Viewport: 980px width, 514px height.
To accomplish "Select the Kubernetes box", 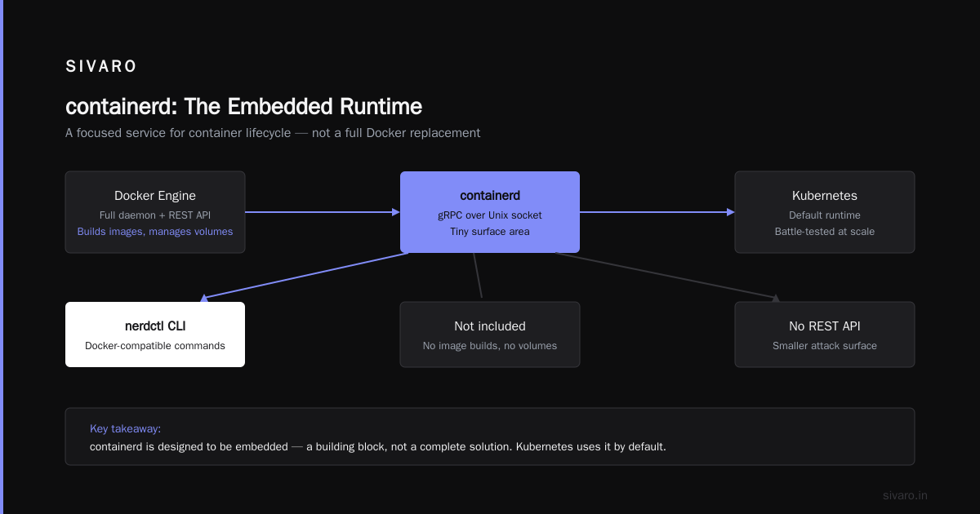I will 825,212.
